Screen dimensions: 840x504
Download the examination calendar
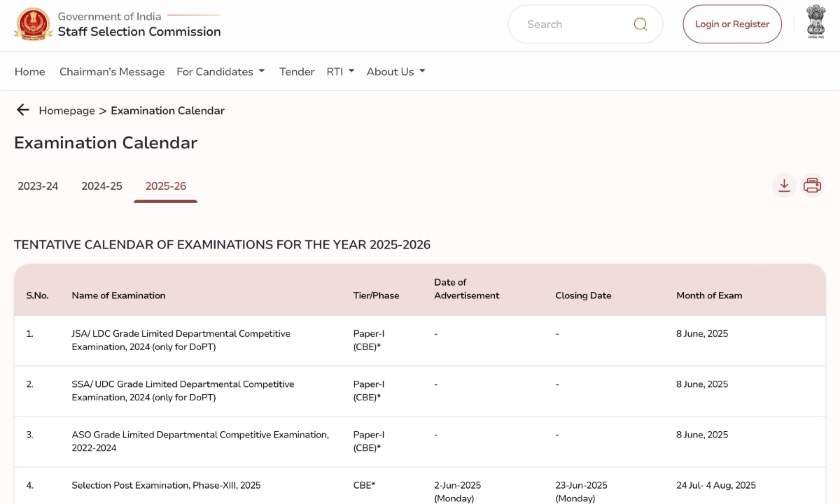[x=784, y=185]
